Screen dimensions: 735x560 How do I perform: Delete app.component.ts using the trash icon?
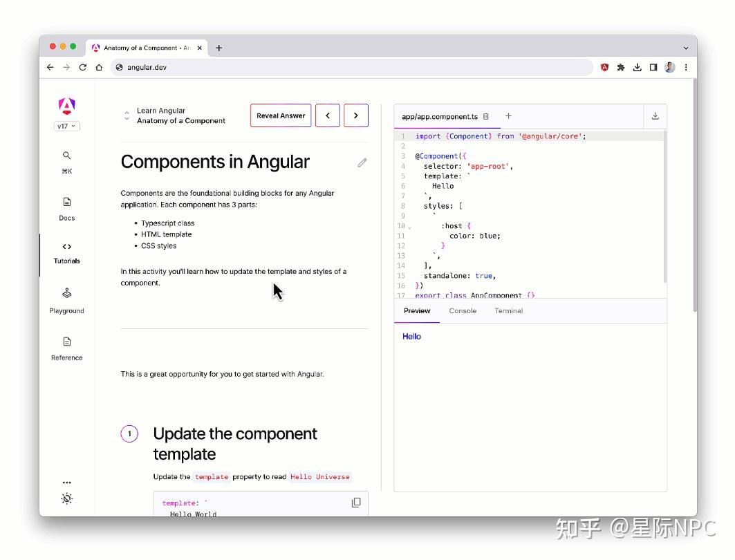[486, 117]
